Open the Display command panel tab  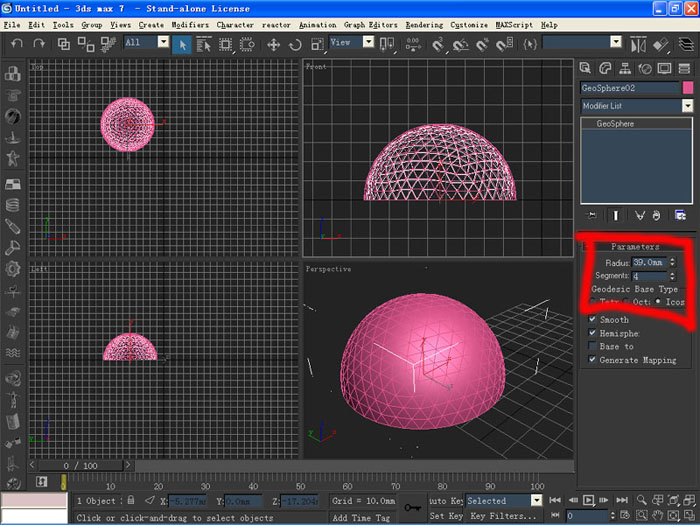[664, 68]
